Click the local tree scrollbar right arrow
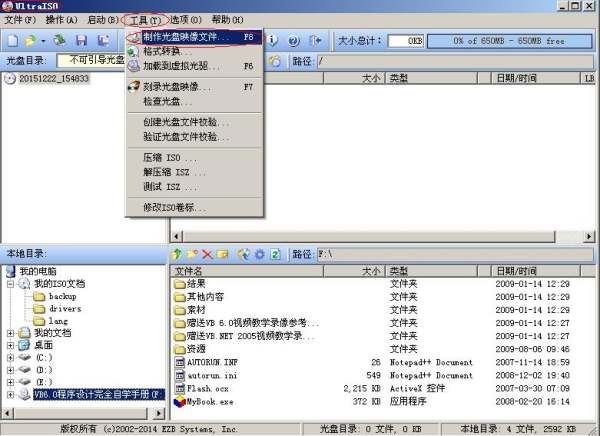Viewport: 600px width, 436px height. (159, 413)
